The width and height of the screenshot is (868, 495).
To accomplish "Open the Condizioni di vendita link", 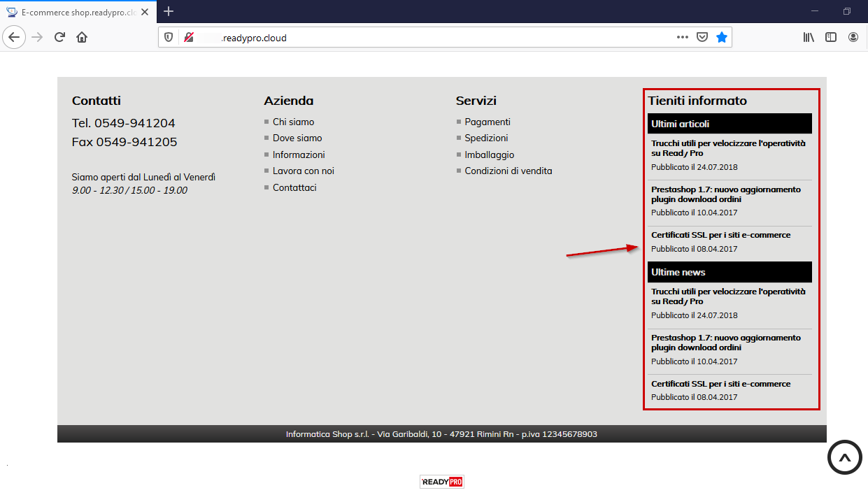I will [508, 171].
